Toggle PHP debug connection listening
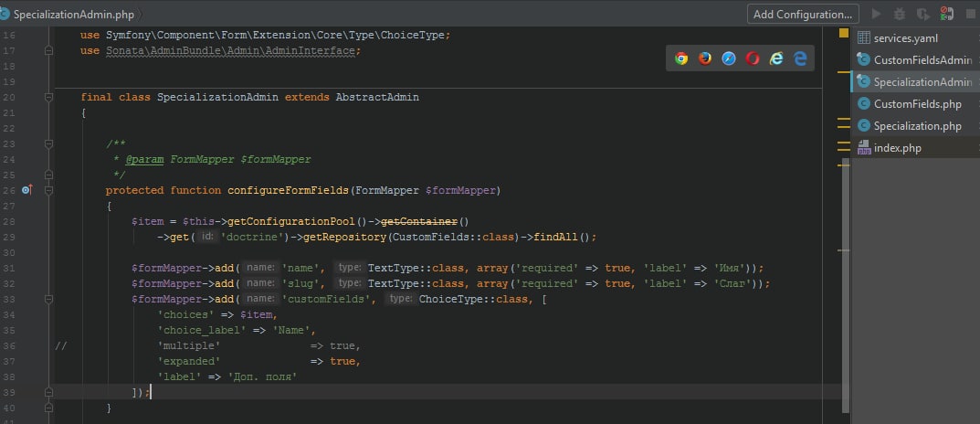The width and height of the screenshot is (980, 424). click(947, 14)
